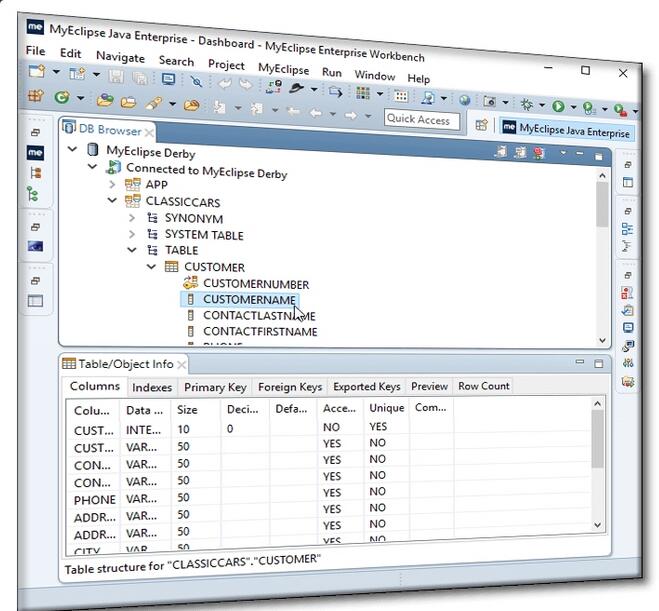Expand the SYNONYM node
This screenshot has height=611, width=659.
(x=132, y=217)
